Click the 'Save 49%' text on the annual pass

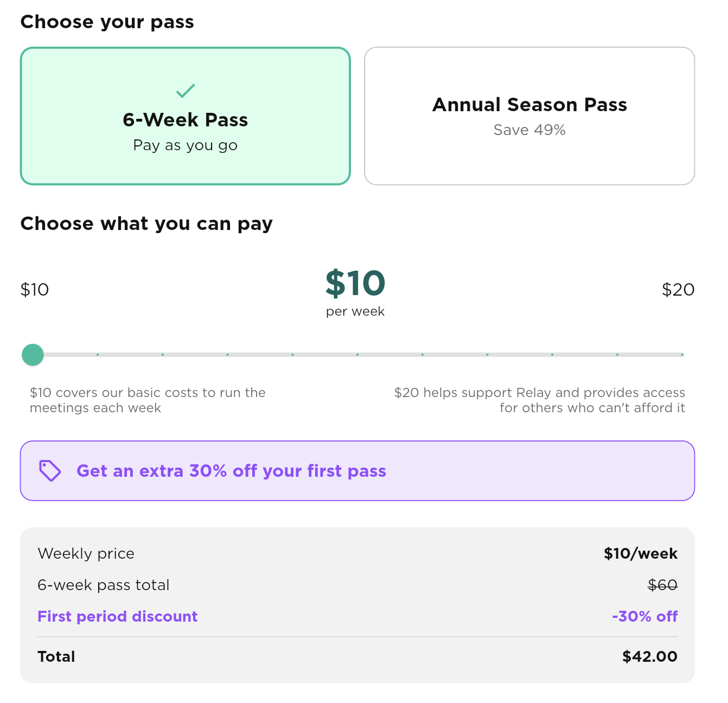click(x=529, y=130)
